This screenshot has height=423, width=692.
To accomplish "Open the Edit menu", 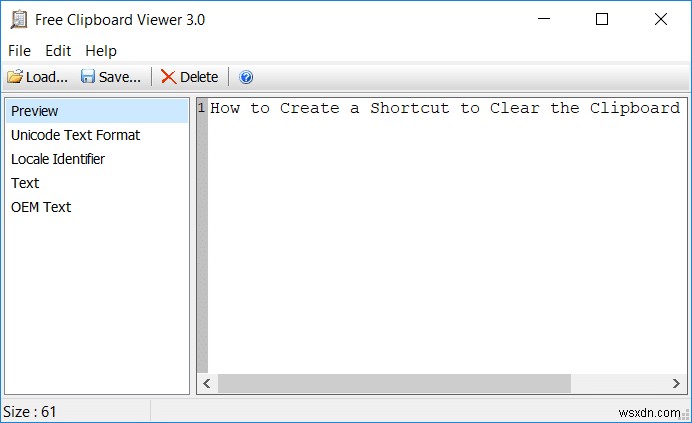I will [58, 51].
